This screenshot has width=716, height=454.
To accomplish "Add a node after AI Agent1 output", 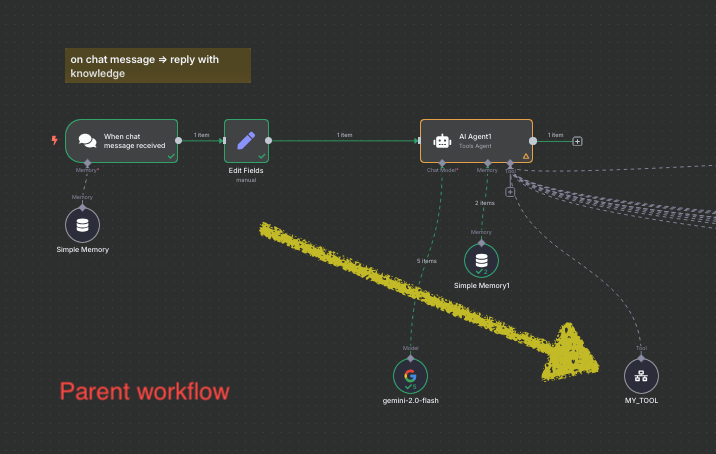I will pyautogui.click(x=577, y=141).
